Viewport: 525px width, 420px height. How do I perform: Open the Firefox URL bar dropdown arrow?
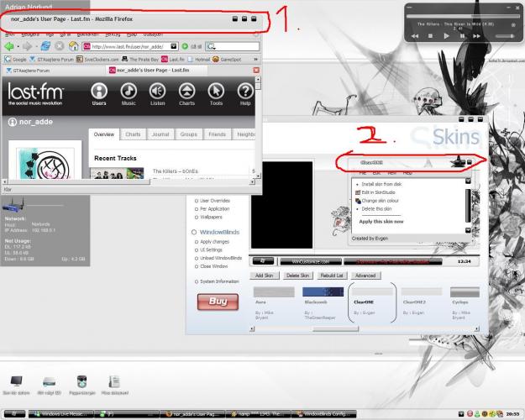point(174,46)
